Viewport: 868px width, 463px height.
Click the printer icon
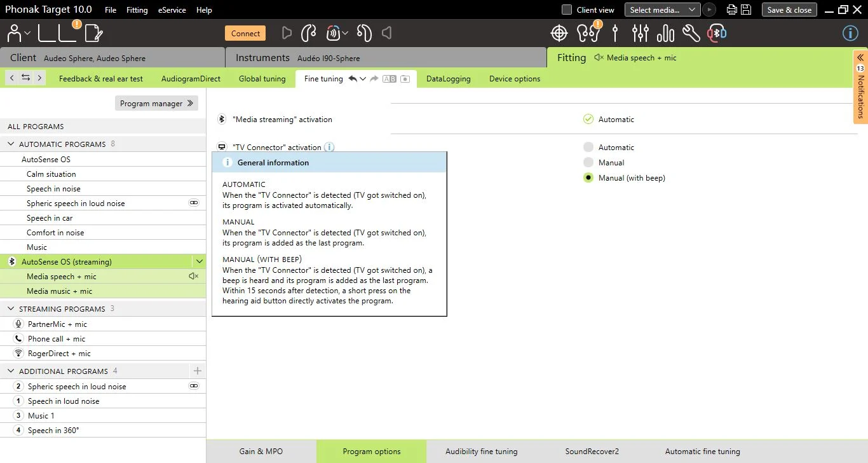(x=731, y=10)
